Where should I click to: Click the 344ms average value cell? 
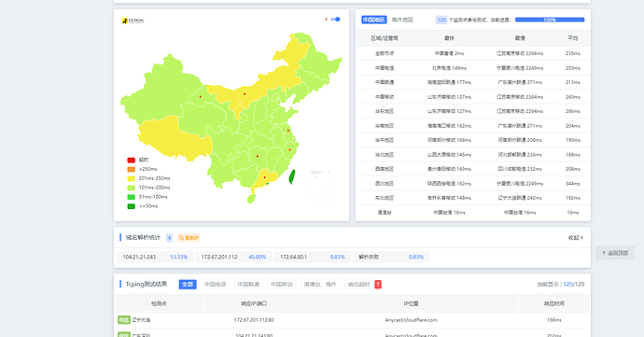tap(572, 183)
